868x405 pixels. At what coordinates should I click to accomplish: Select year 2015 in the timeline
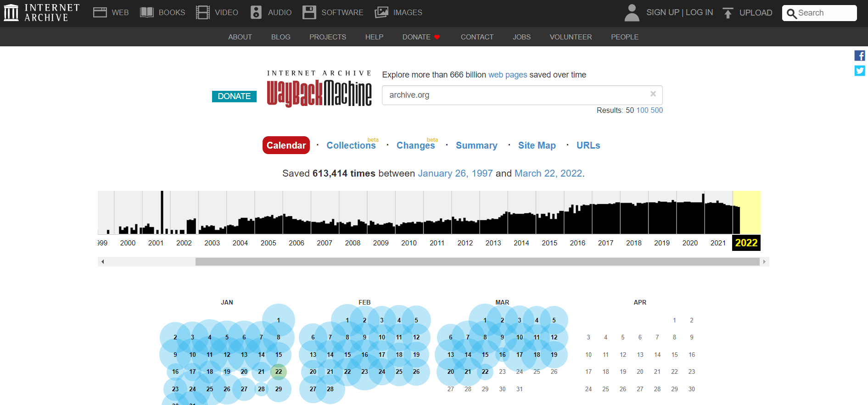point(549,243)
